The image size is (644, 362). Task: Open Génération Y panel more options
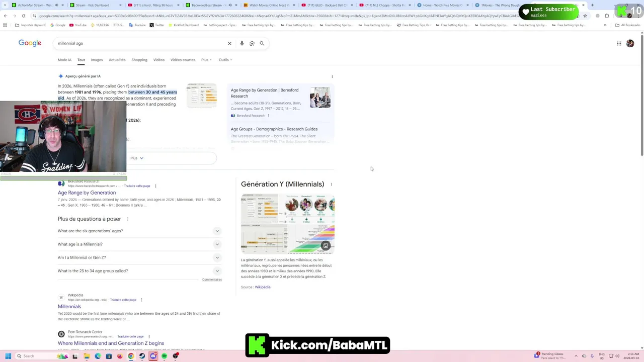tap(331, 185)
